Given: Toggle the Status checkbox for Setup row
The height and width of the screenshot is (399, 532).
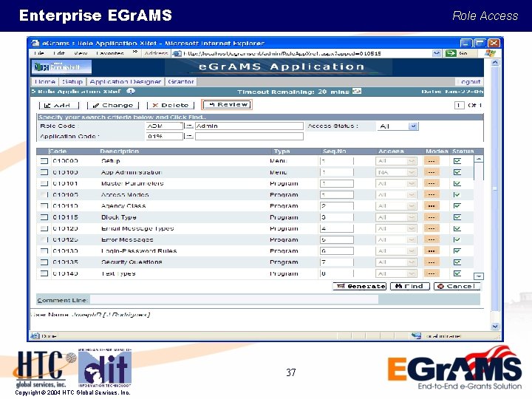Looking at the screenshot, I should coord(457,161).
